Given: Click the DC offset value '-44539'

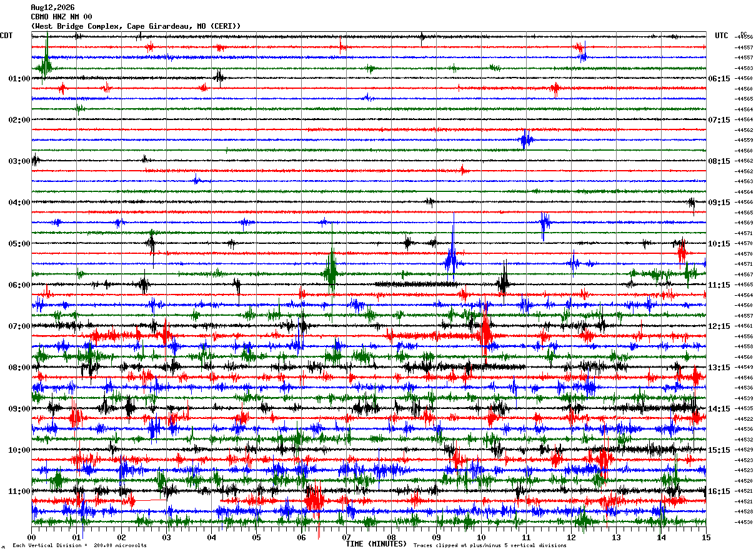Looking at the screenshot, I should [x=744, y=398].
